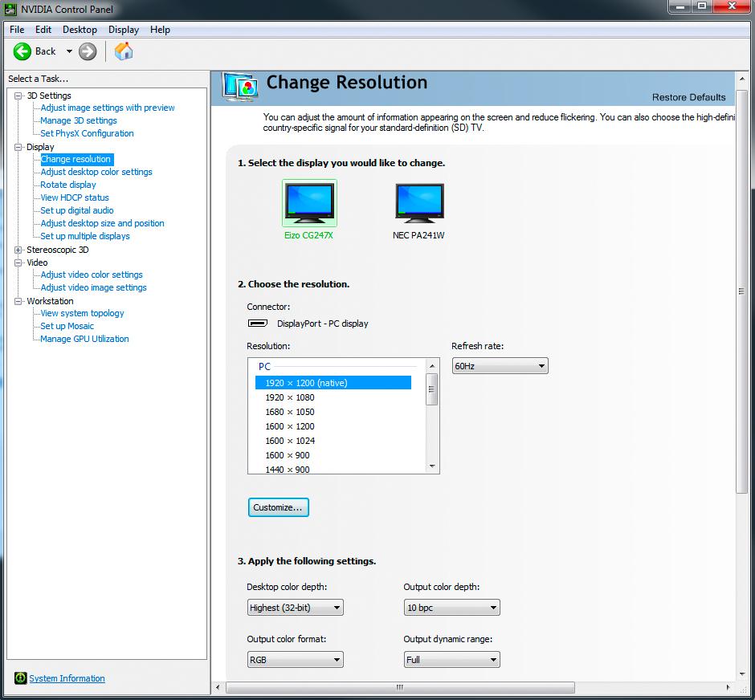
Task: Select the NEC PA241W monitor icon
Action: pyautogui.click(x=419, y=203)
